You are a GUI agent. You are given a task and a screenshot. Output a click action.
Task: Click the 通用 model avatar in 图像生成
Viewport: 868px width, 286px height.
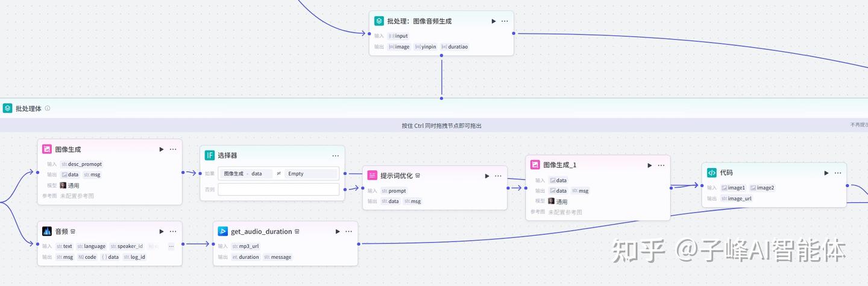[63, 185]
